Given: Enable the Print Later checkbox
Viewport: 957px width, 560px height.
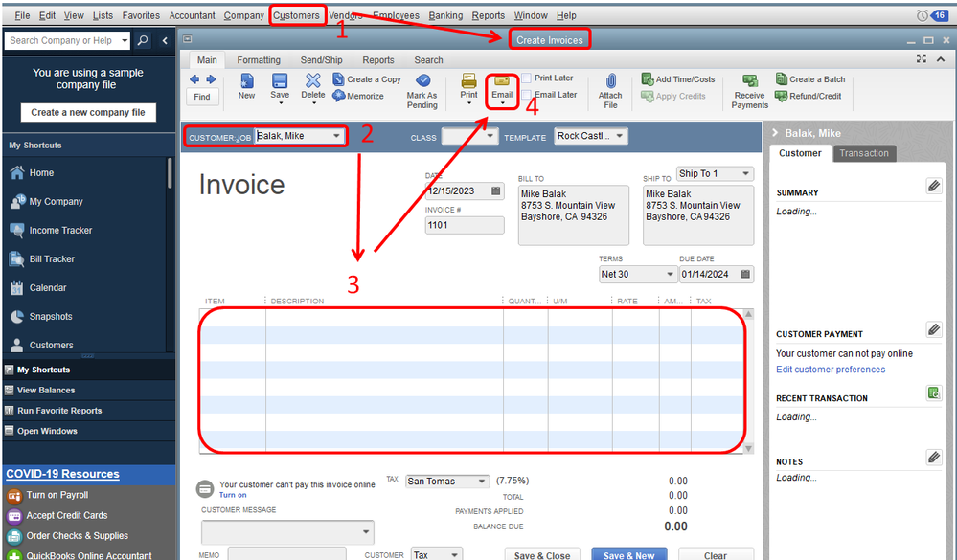Looking at the screenshot, I should pos(526,78).
